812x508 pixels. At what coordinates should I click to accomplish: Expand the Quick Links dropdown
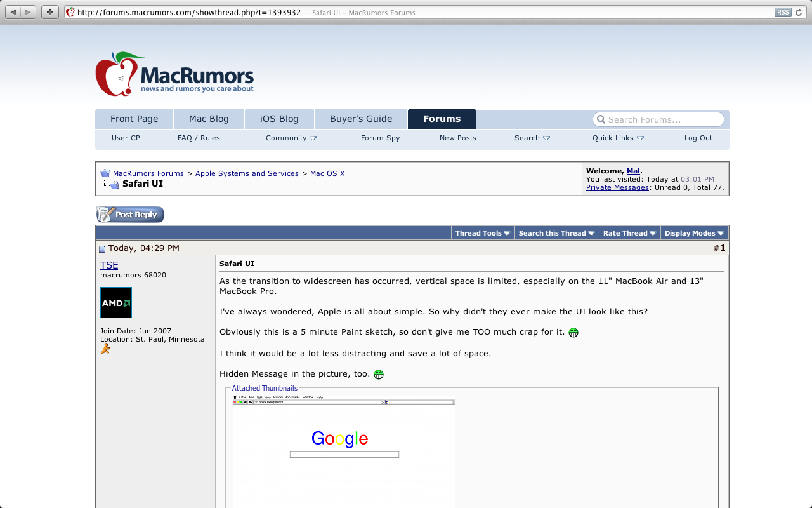[618, 138]
